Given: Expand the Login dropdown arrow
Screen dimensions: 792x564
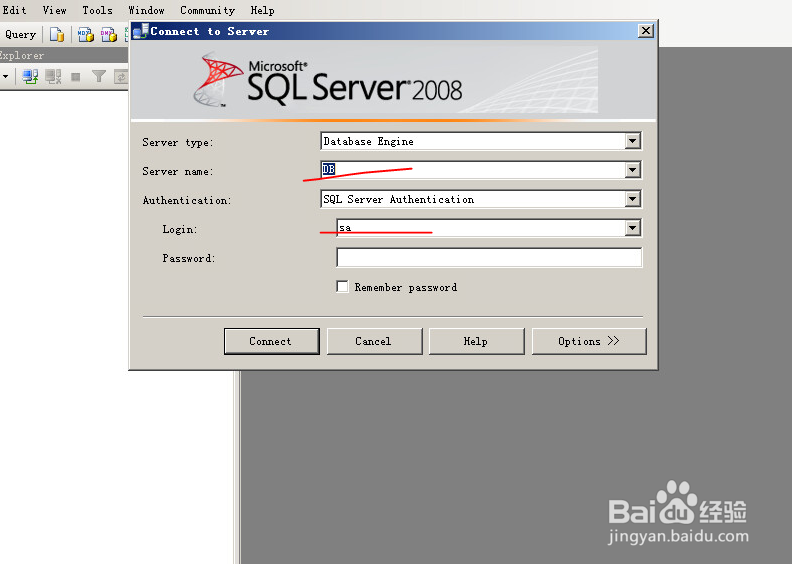Looking at the screenshot, I should click(x=632, y=228).
